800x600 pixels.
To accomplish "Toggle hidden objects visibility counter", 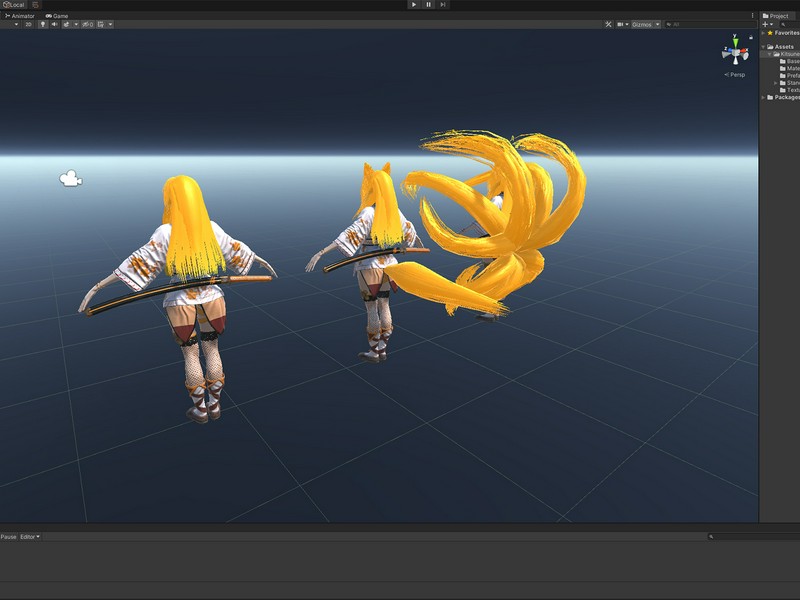I will (x=88, y=24).
